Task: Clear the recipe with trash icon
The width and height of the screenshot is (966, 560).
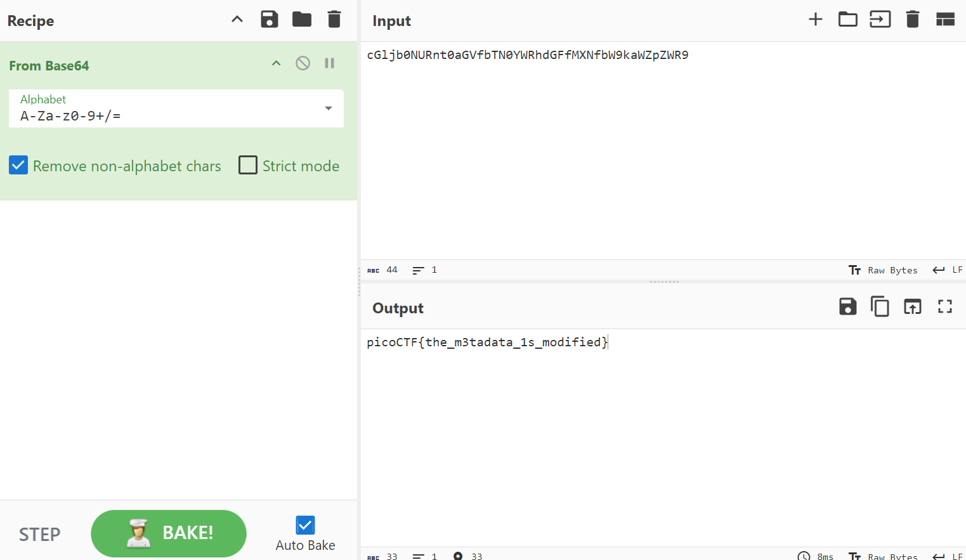Action: [x=334, y=20]
